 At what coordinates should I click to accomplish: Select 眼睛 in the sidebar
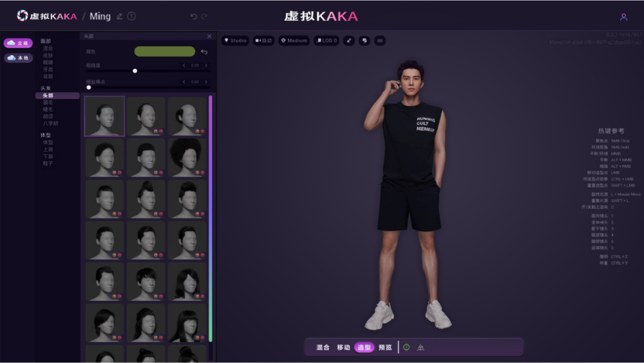[48, 63]
